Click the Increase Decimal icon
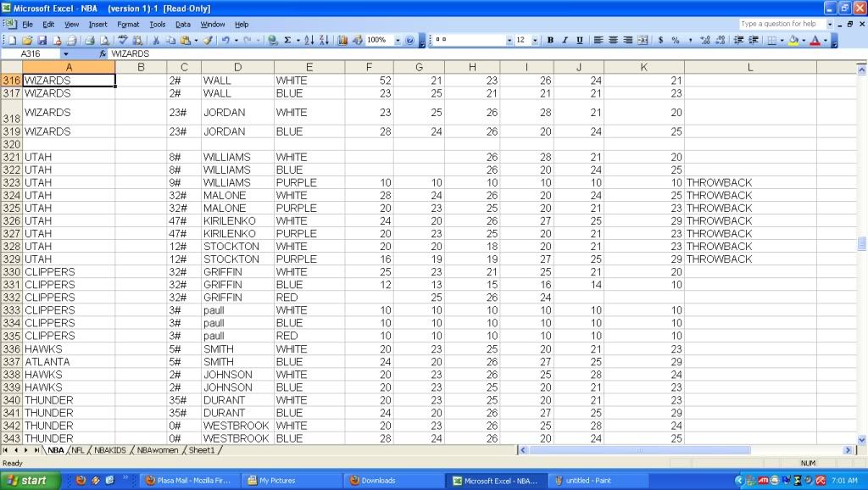The image size is (868, 490). click(x=704, y=40)
